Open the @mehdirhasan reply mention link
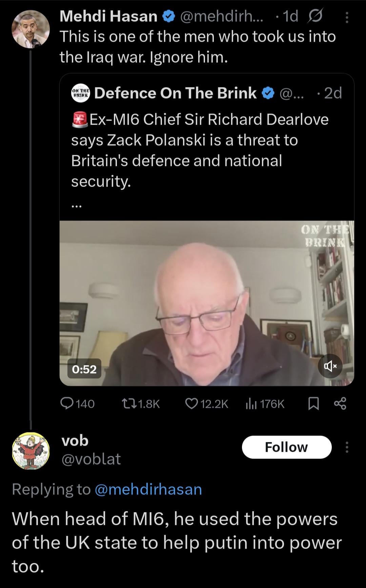366x588 pixels. tap(148, 489)
